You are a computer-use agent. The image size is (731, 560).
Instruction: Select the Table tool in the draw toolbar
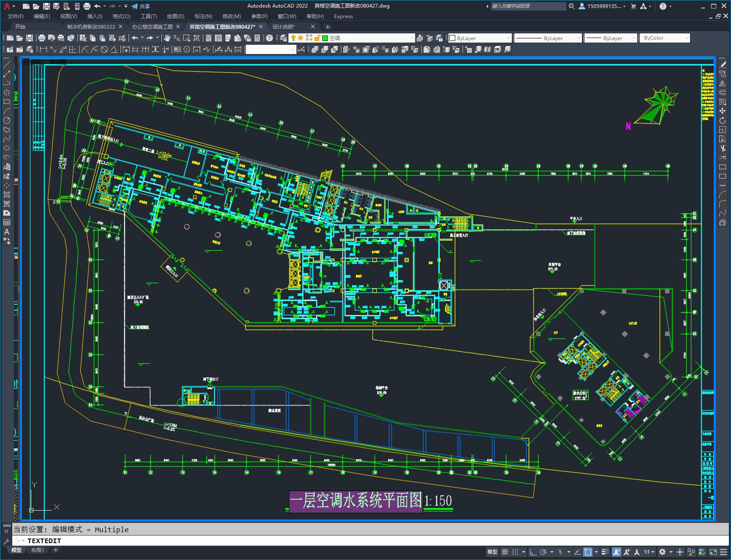(x=7, y=222)
